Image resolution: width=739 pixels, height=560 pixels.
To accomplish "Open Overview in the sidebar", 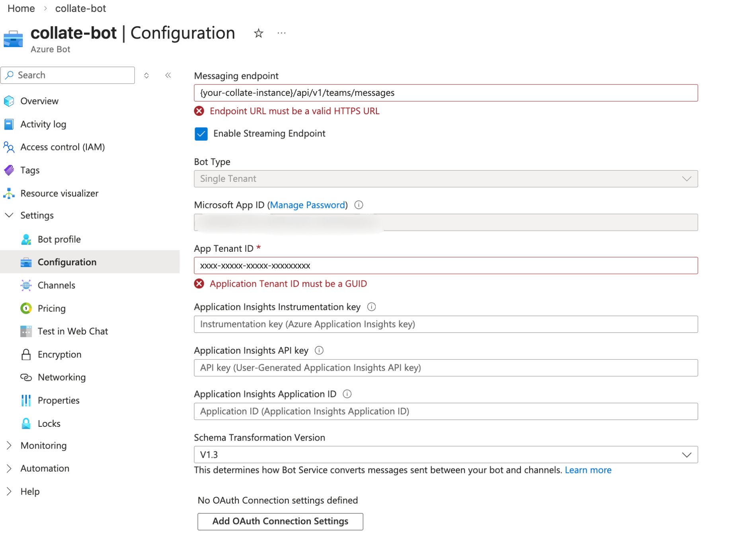I will [x=39, y=101].
